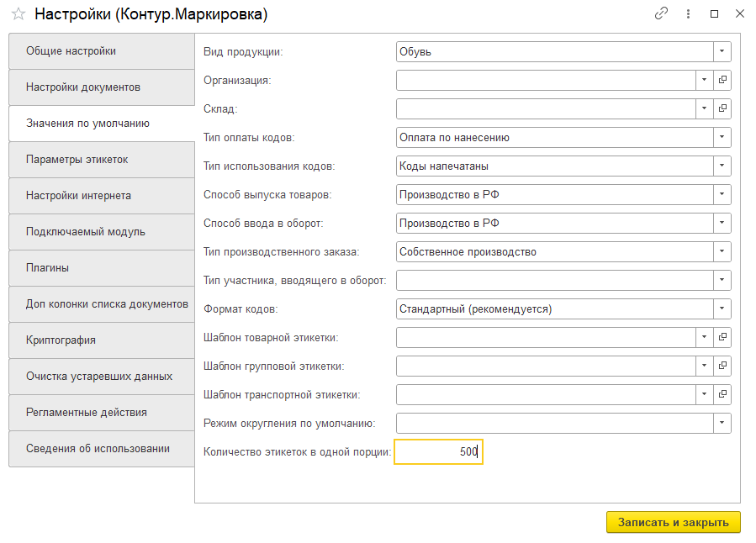Open the Шаблон групповой этикетки record
This screenshot has width=756, height=543.
[x=722, y=366]
